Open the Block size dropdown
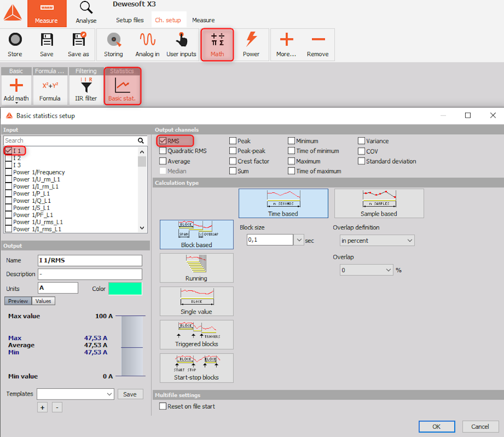Viewport: 504px width, 437px height. click(x=299, y=240)
